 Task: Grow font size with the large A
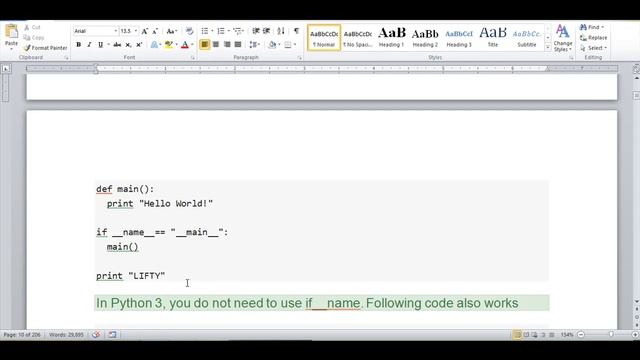[x=144, y=31]
